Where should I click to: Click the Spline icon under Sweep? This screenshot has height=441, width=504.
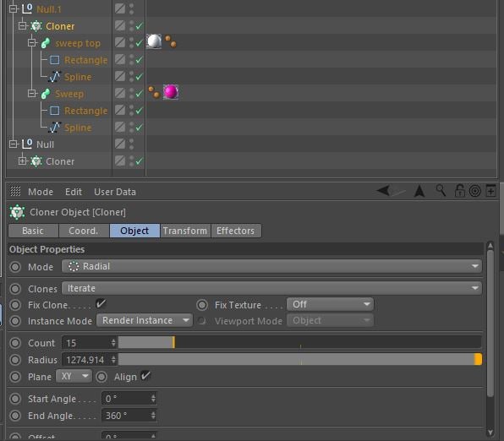pyautogui.click(x=55, y=128)
